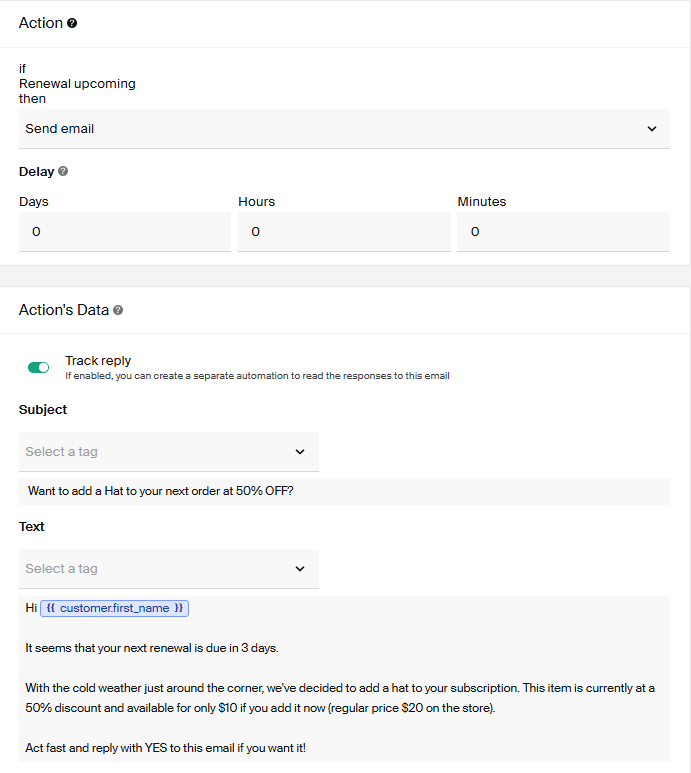Screen dimensions: 691x773
Task: Click the chevron arrow in Text tag selector
Action: 300,569
